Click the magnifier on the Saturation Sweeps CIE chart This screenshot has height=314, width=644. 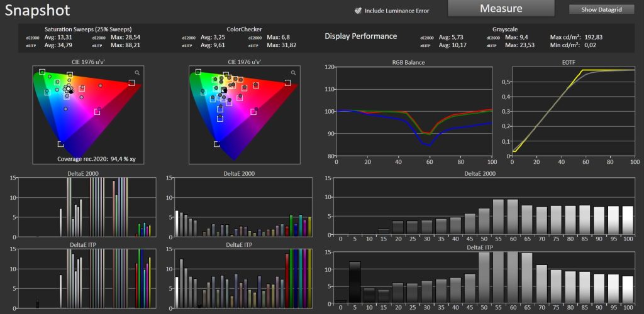pos(136,73)
